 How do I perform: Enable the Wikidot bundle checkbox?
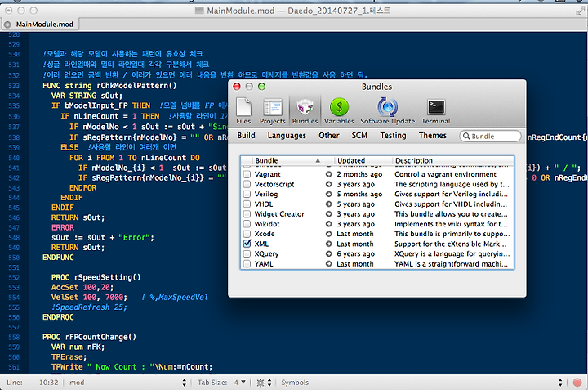point(247,224)
